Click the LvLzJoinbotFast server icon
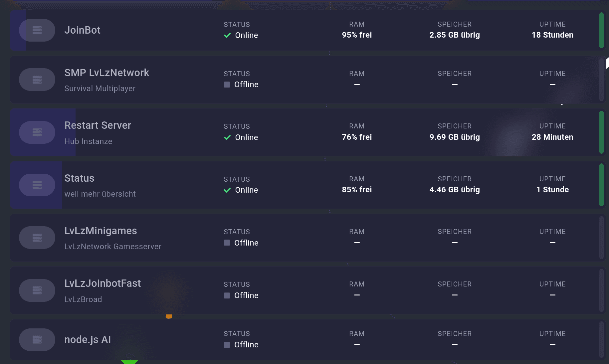The height and width of the screenshot is (364, 609). 37,290
